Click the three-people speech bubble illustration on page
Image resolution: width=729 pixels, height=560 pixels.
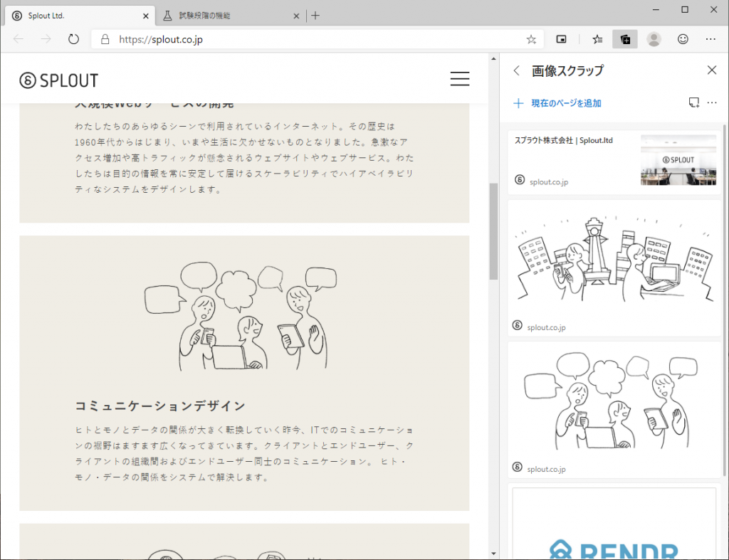click(241, 316)
